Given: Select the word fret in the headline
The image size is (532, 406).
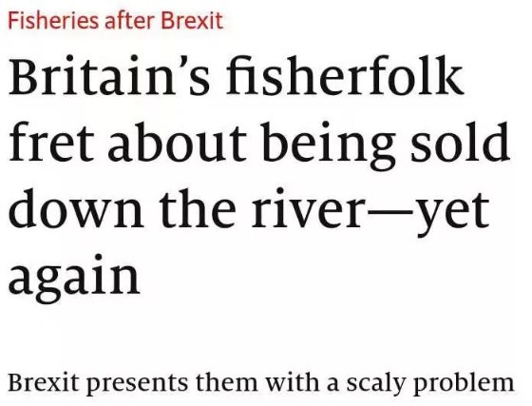Looking at the screenshot, I should [x=51, y=142].
